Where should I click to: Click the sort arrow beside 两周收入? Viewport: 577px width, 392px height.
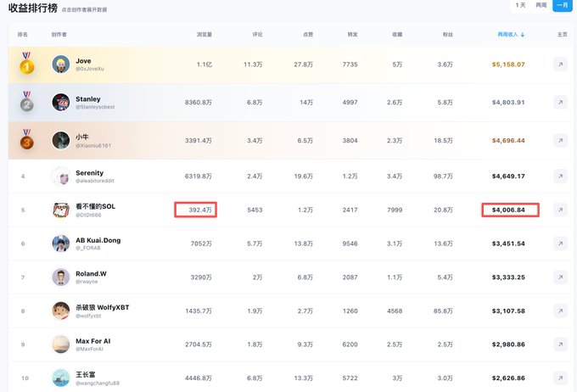coord(523,35)
